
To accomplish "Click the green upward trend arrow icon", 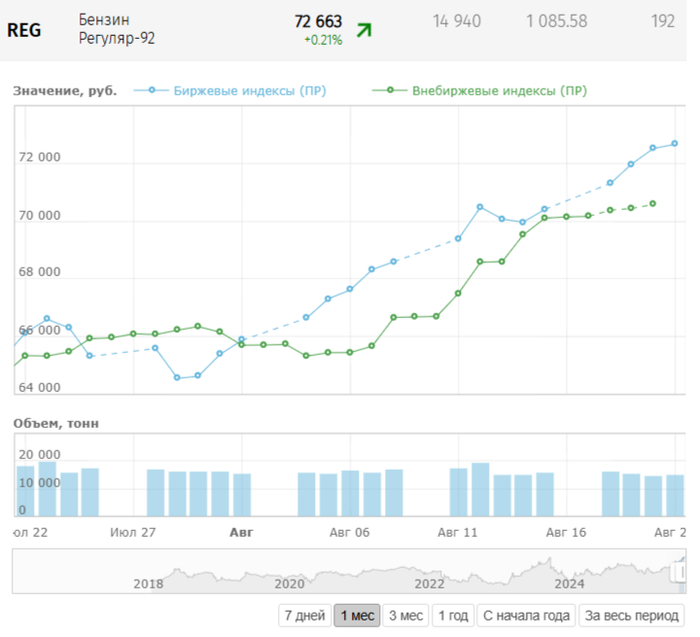I will coord(364,30).
